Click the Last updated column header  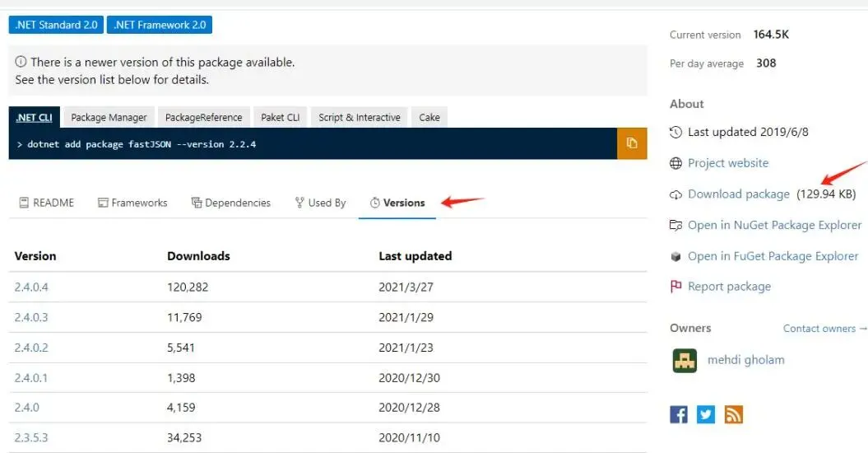(x=415, y=256)
